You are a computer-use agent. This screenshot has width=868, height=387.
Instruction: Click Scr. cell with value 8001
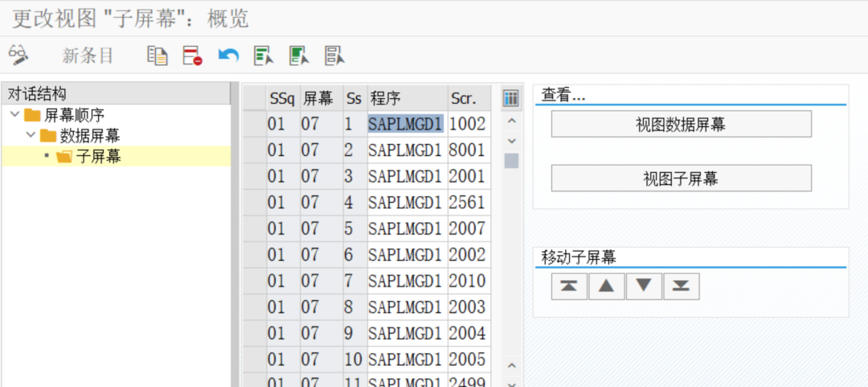pyautogui.click(x=469, y=150)
